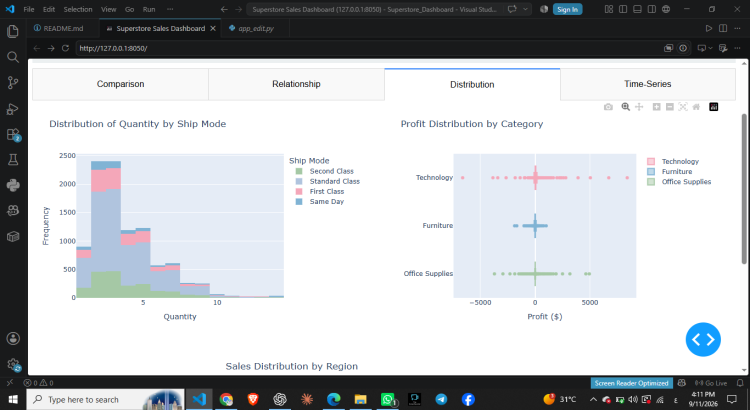The height and width of the screenshot is (410, 750).
Task: Split the editor to the right
Action: pos(723,28)
